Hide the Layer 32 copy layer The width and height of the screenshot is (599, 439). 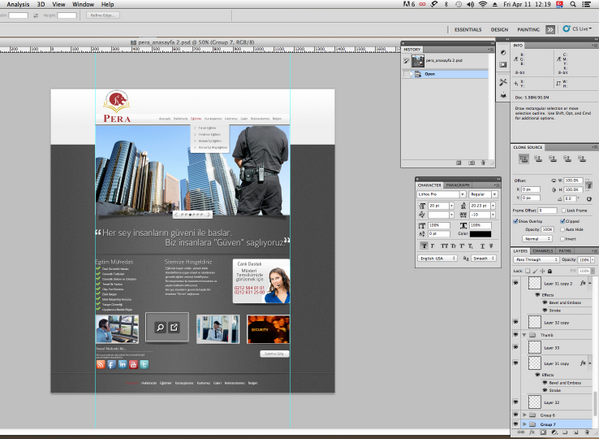pos(516,322)
